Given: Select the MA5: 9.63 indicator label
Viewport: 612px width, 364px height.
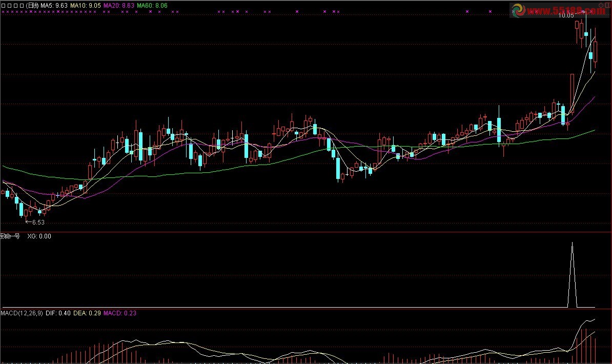Looking at the screenshot, I should 54,5.
